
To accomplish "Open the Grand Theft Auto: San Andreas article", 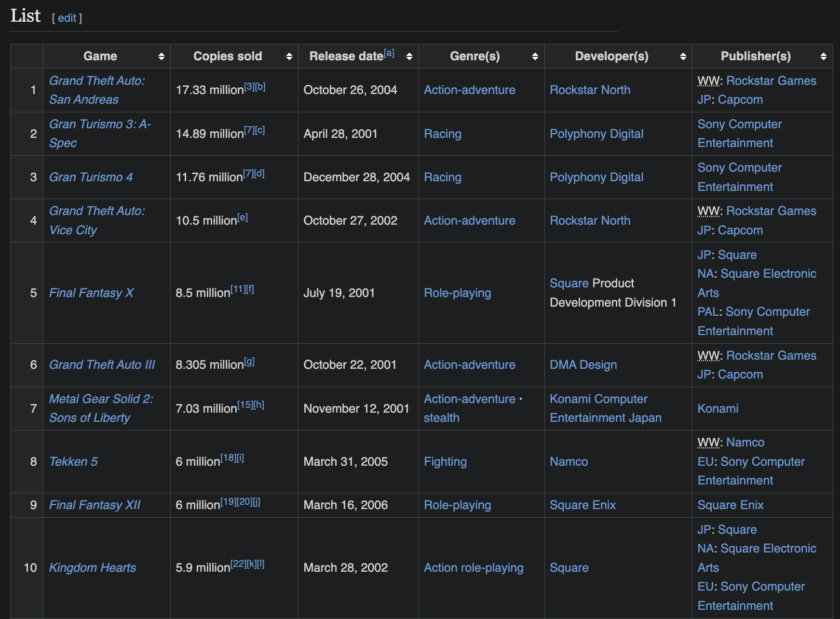I will [x=97, y=90].
